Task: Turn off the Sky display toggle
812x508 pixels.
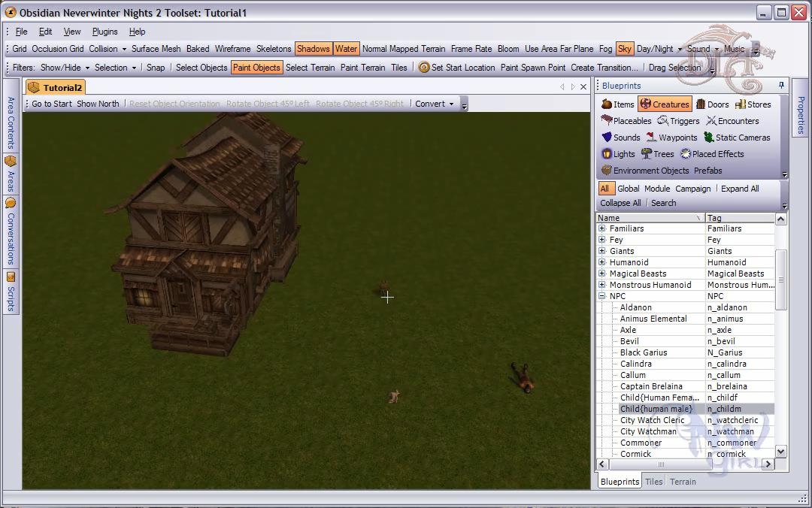Action: [x=624, y=49]
